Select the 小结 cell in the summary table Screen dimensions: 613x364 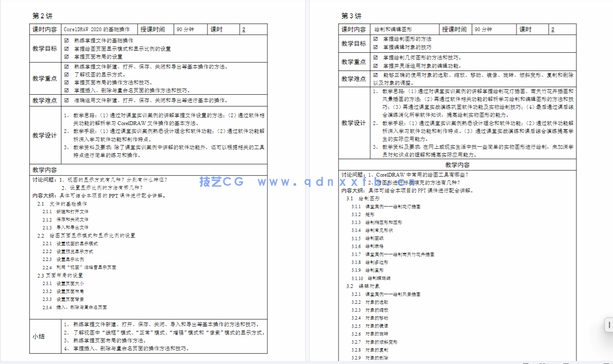[39, 337]
